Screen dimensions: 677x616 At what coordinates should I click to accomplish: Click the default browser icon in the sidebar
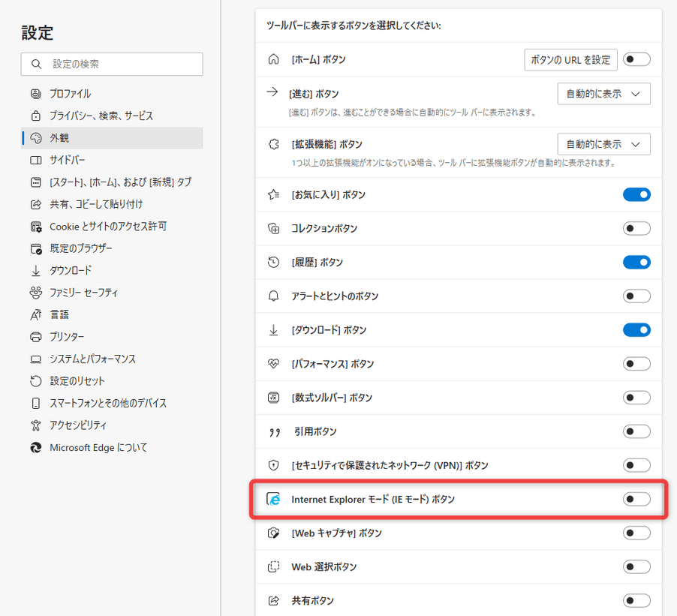tap(36, 248)
